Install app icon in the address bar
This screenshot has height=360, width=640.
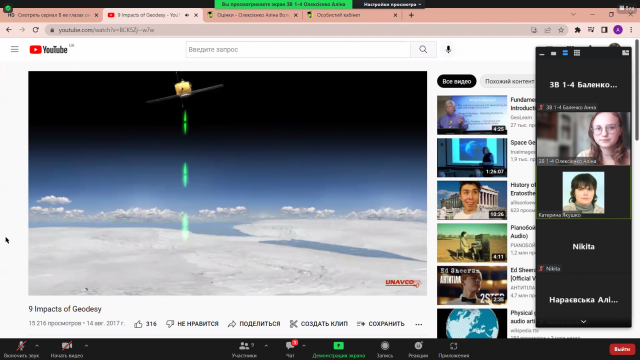coord(534,30)
